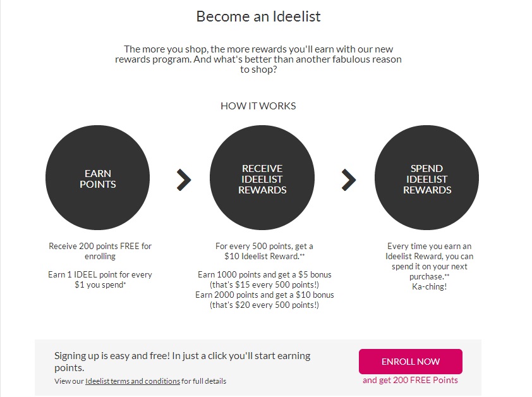Click the "Ka-ching!" text
The width and height of the screenshot is (532, 397).
[429, 286]
